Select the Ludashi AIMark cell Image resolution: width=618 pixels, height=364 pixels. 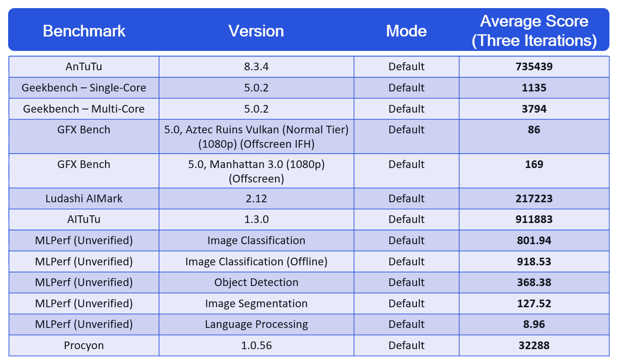84,199
